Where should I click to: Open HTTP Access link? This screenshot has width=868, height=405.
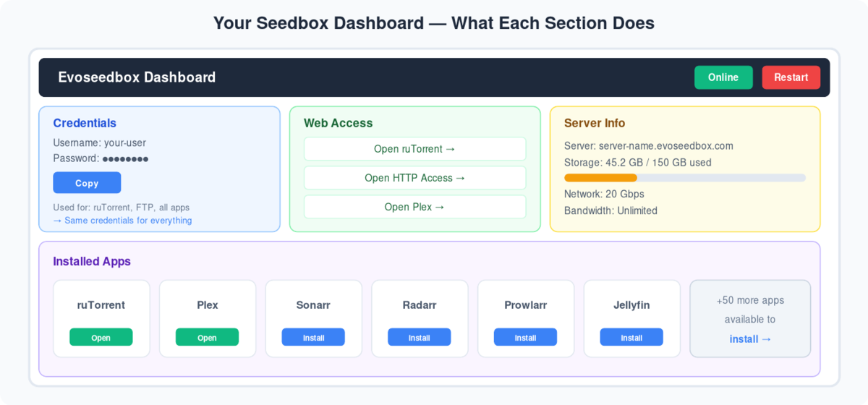point(414,178)
